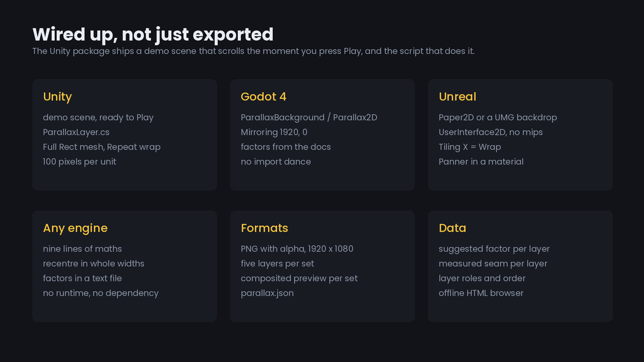Click 'Tiling X = Wrap' line
644x362 pixels.
pos(470,147)
